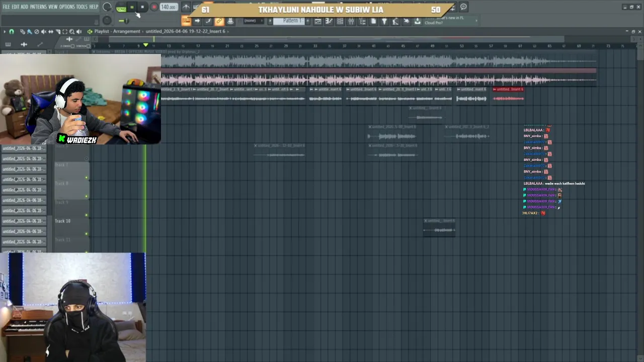The width and height of the screenshot is (644, 362).
Task: Open the PATTERNS menu
Action: click(38, 7)
